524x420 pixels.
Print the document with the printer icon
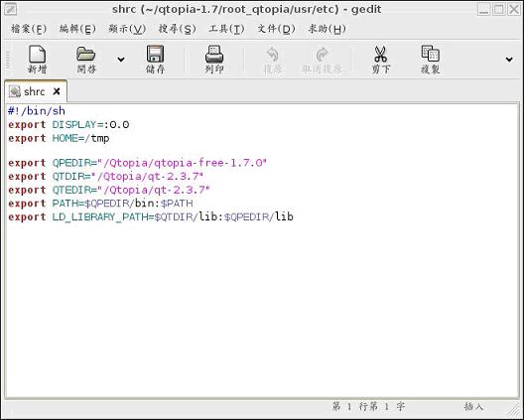click(214, 60)
